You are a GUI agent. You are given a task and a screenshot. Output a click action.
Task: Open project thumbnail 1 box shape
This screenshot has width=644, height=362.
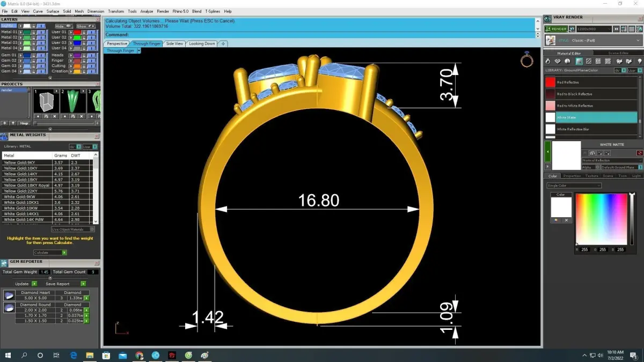[x=46, y=101]
